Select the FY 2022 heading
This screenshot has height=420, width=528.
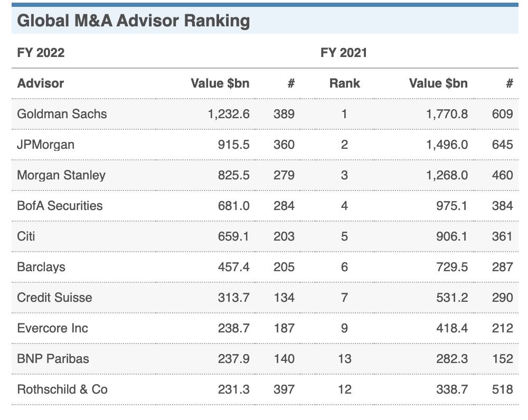click(41, 53)
